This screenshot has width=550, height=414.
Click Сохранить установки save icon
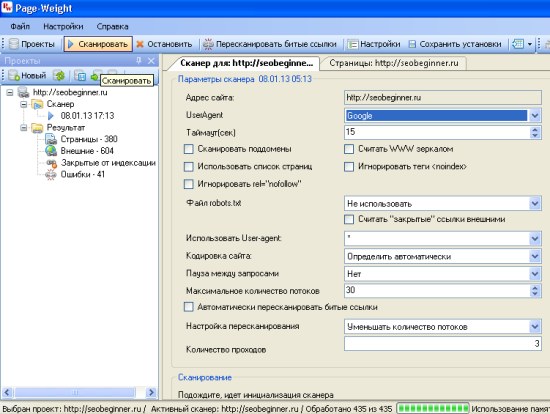click(x=412, y=44)
